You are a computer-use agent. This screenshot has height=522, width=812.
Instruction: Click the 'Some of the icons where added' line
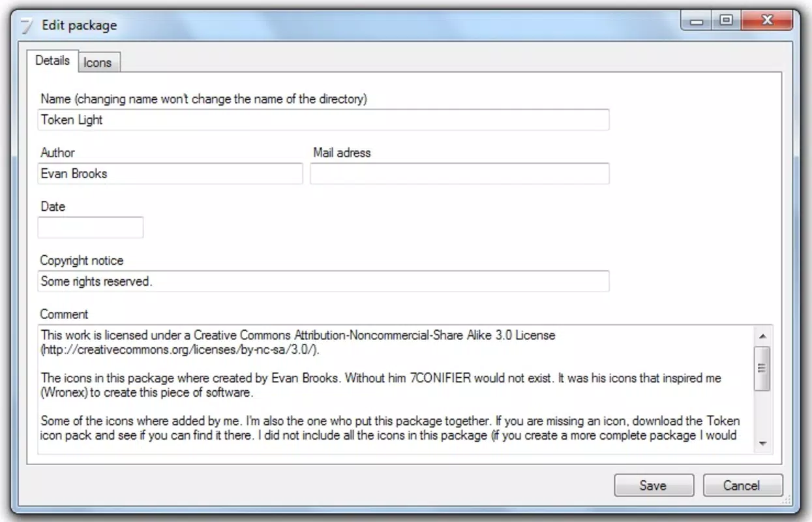(x=390, y=421)
